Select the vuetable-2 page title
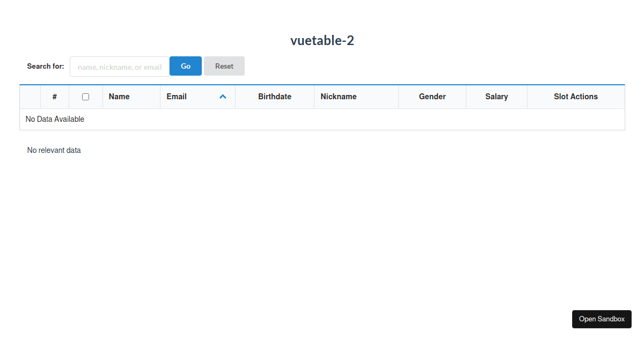 pos(322,40)
